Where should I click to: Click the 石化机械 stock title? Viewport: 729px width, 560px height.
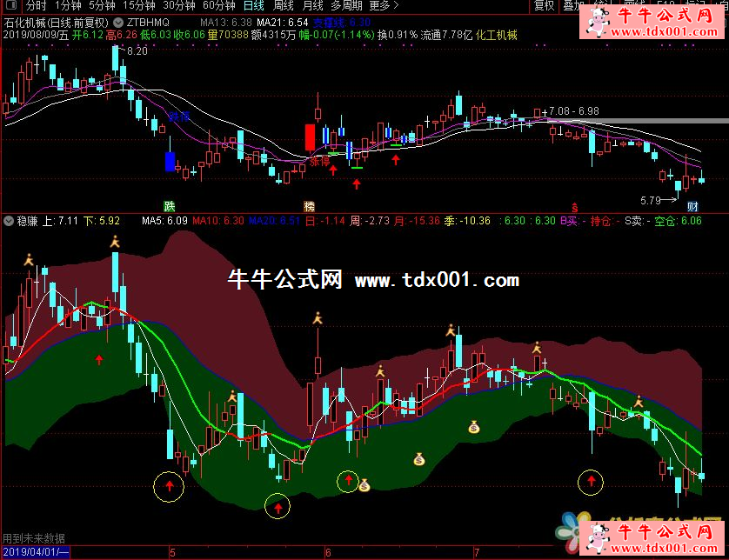(57, 23)
